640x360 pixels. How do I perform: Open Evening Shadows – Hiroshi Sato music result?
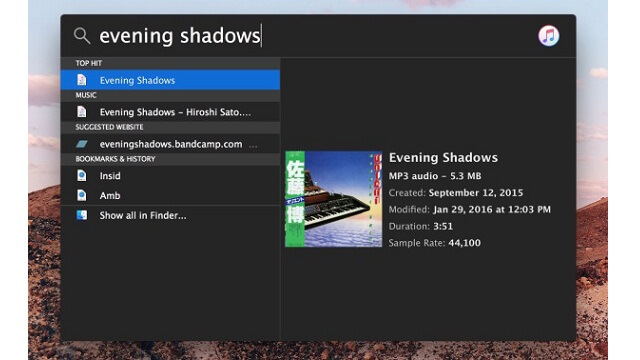pos(170,112)
